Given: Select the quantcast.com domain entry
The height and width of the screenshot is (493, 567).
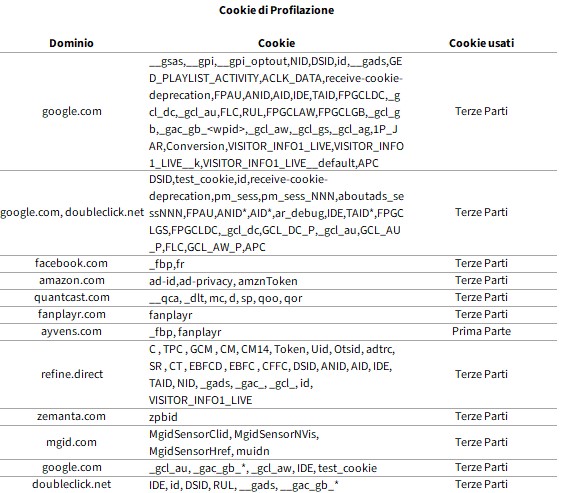Looking at the screenshot, I should (x=72, y=297).
